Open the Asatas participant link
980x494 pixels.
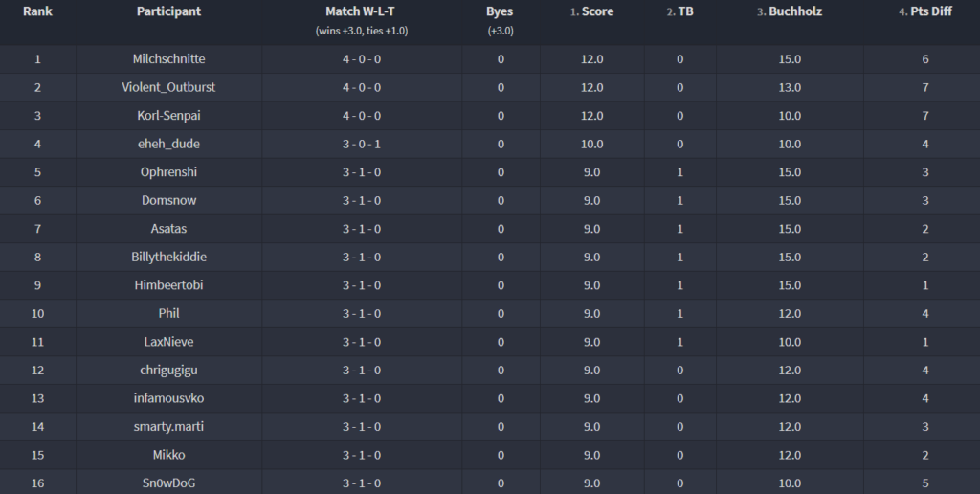pos(168,229)
